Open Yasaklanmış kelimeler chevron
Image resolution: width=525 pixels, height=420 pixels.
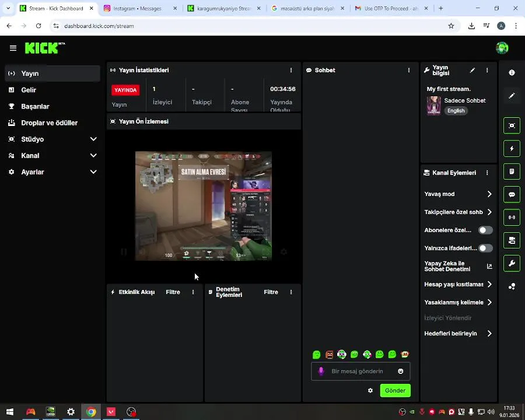[x=489, y=302]
